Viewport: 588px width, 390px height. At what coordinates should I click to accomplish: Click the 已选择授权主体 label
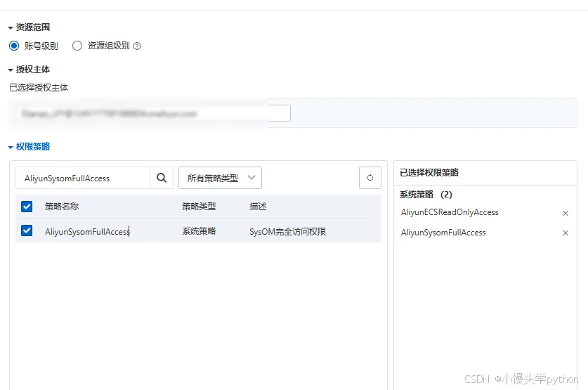39,88
